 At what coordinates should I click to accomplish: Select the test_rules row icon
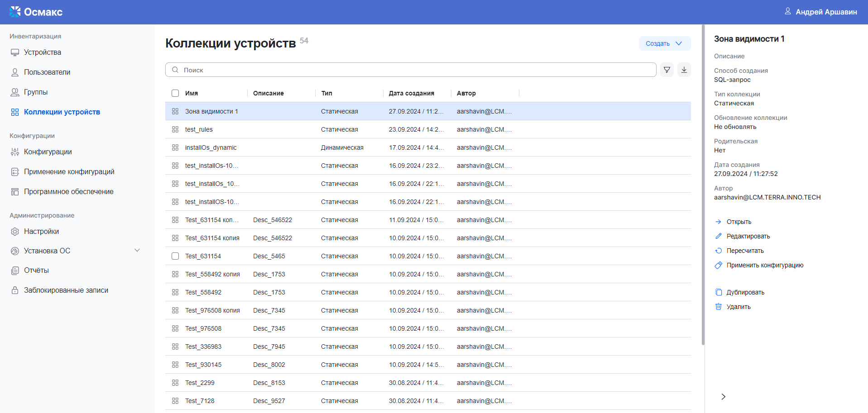point(175,129)
